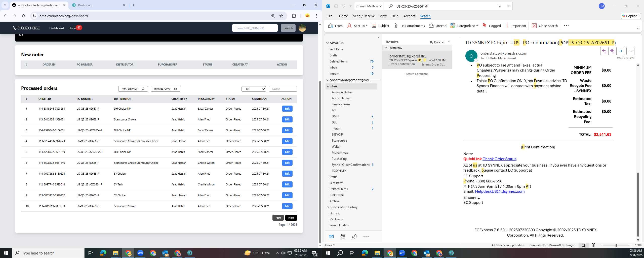
Task: Open the View ribbon tab
Action: click(x=383, y=16)
